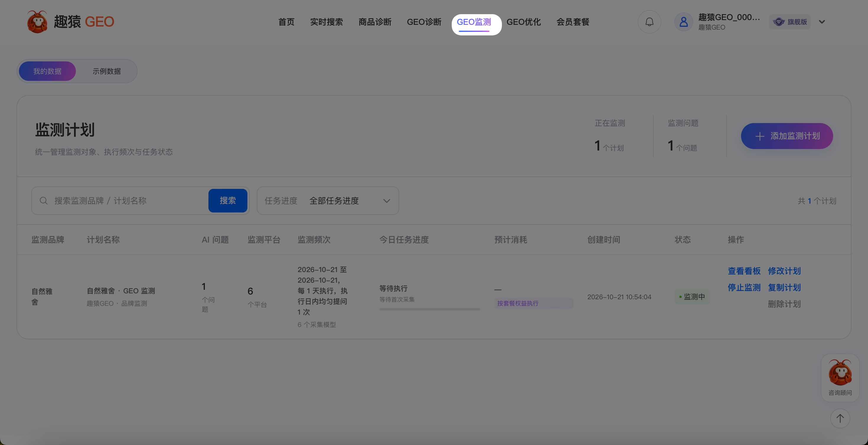
Task: Click the task progress bar under 等待执行
Action: [x=430, y=309]
